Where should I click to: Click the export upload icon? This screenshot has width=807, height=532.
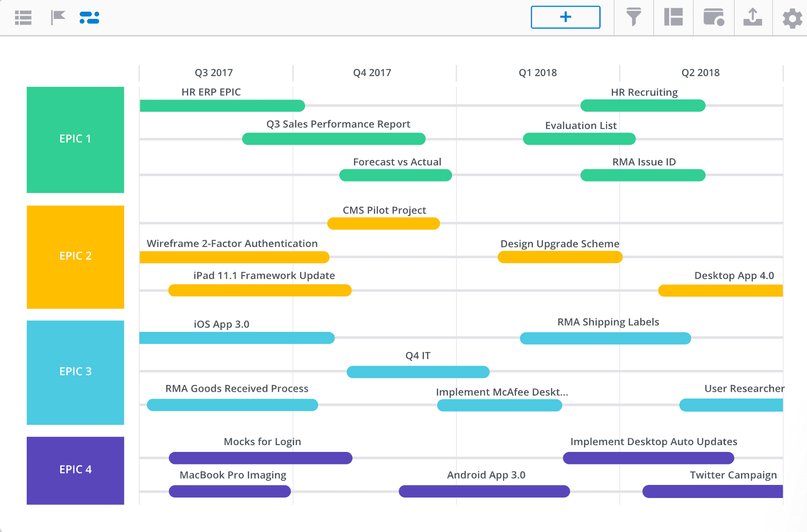point(753,17)
